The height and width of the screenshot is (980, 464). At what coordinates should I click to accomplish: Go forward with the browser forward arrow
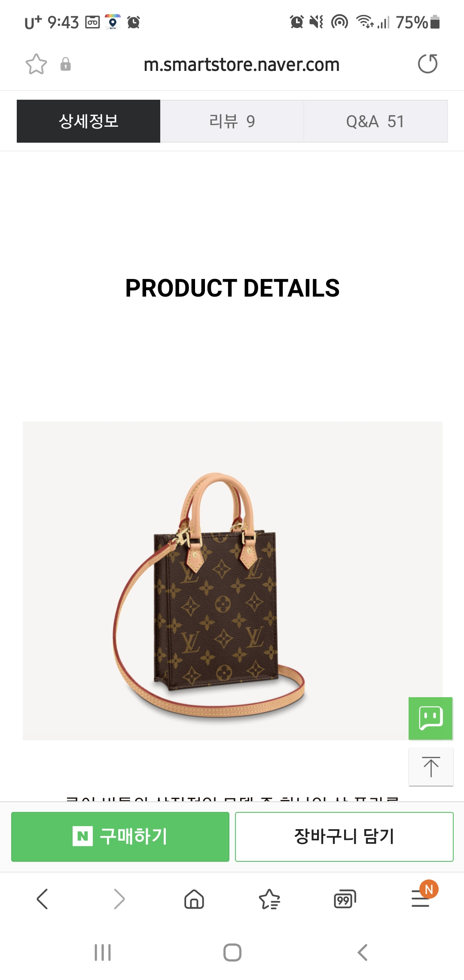tap(119, 899)
